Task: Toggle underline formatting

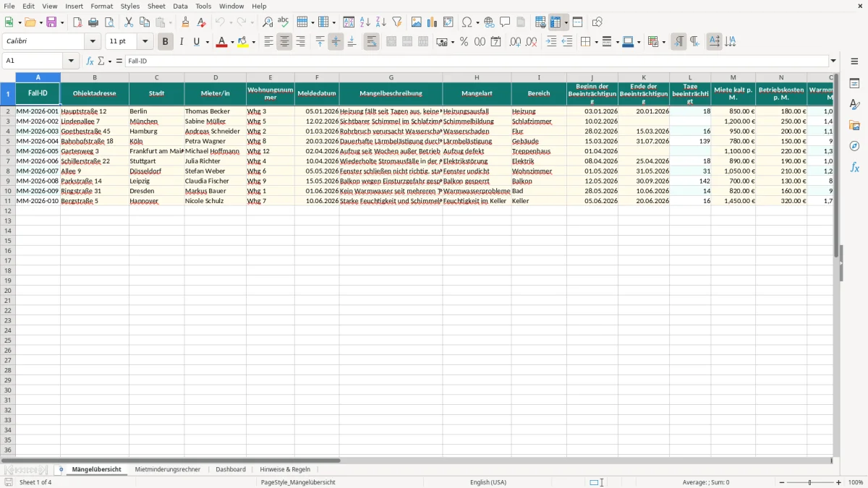Action: pos(196,42)
